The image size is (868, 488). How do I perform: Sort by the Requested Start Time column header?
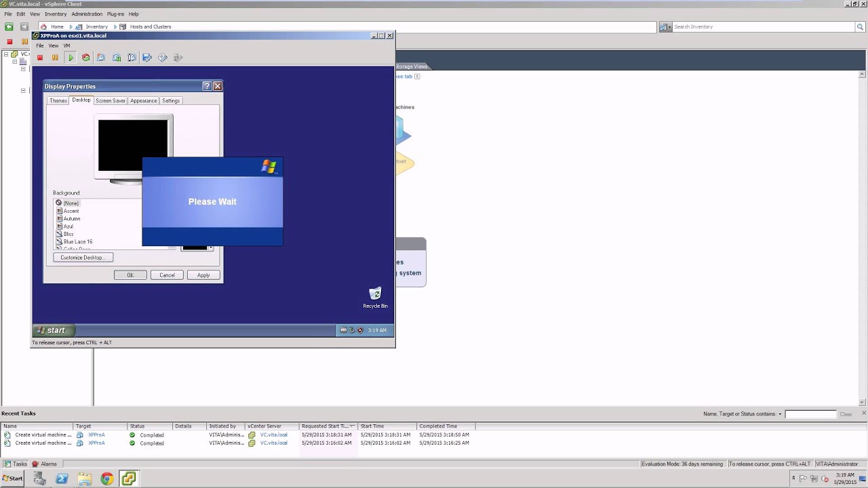pos(328,426)
